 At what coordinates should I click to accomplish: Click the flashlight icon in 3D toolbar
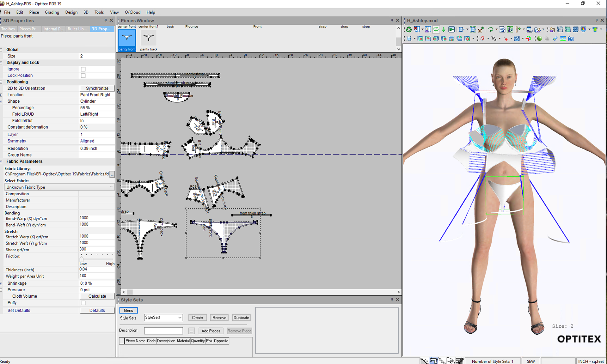pyautogui.click(x=555, y=39)
